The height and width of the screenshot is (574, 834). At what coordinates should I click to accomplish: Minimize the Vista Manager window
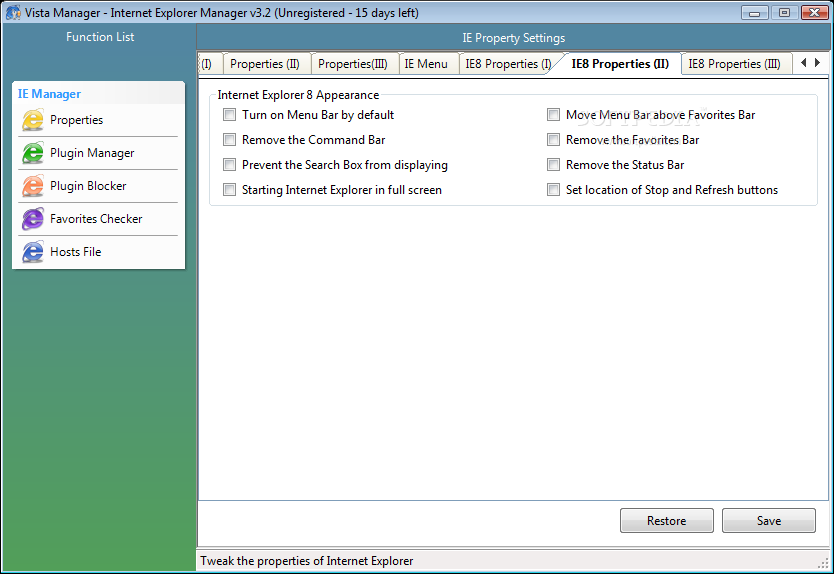click(755, 12)
